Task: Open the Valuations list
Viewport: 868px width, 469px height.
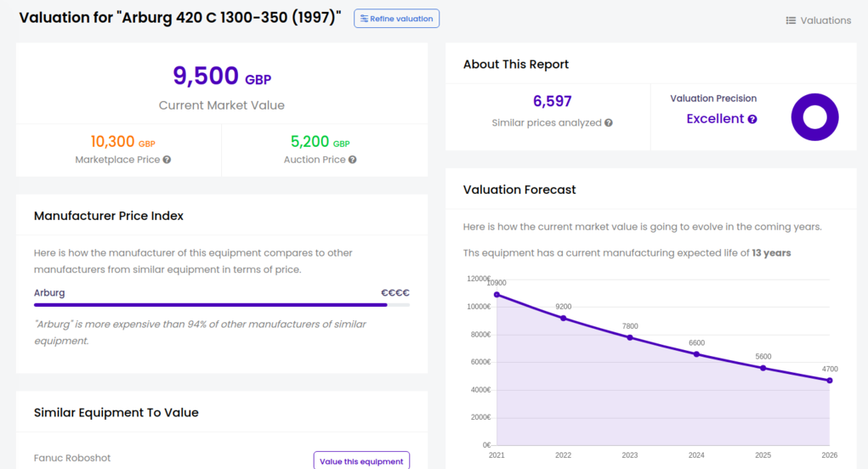Action: 818,20
